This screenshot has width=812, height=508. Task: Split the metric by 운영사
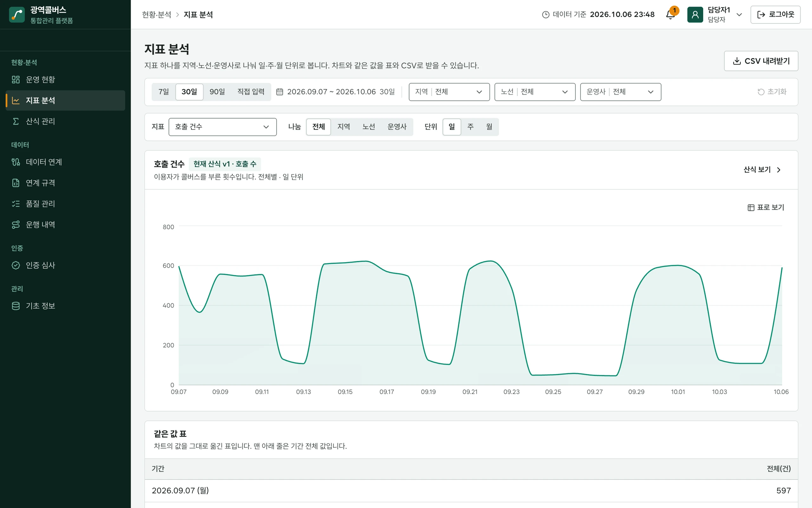click(x=397, y=127)
